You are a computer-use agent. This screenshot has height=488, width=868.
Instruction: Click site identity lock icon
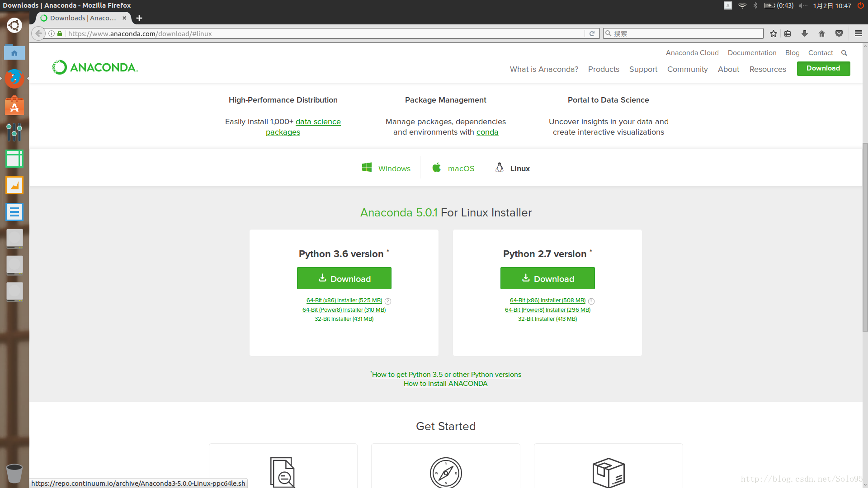click(60, 33)
